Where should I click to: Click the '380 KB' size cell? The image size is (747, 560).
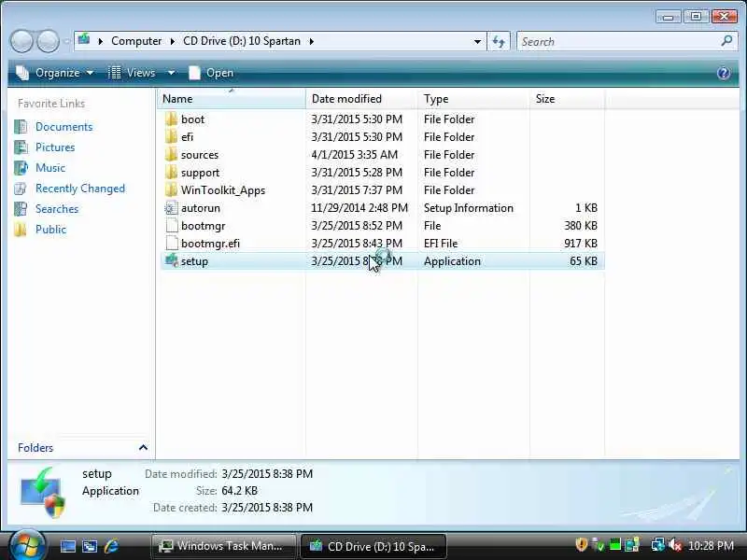coord(580,226)
